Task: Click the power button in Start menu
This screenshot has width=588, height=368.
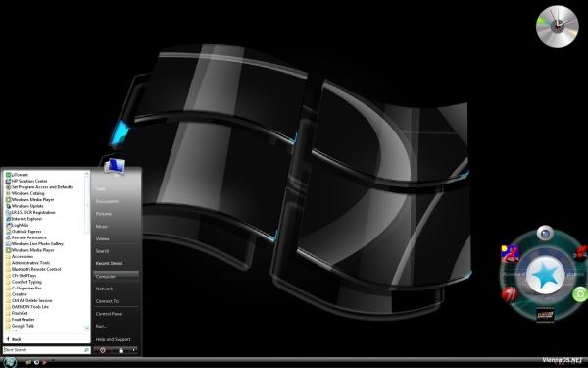Action: click(x=102, y=350)
